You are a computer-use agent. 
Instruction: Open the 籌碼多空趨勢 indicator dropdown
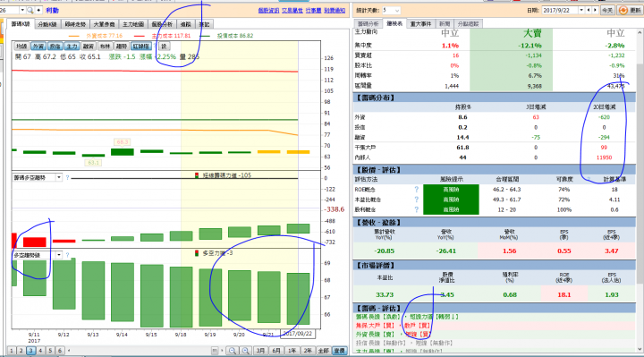(59, 177)
